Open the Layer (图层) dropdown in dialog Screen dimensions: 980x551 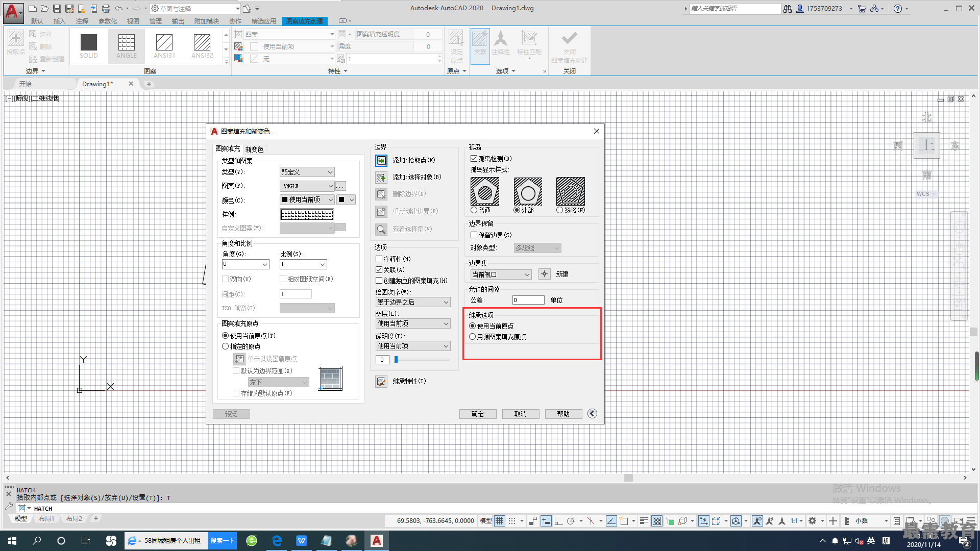click(x=413, y=324)
